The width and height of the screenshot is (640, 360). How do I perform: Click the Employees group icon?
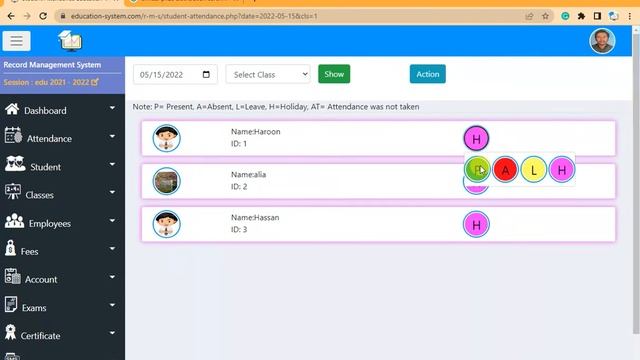click(x=14, y=220)
